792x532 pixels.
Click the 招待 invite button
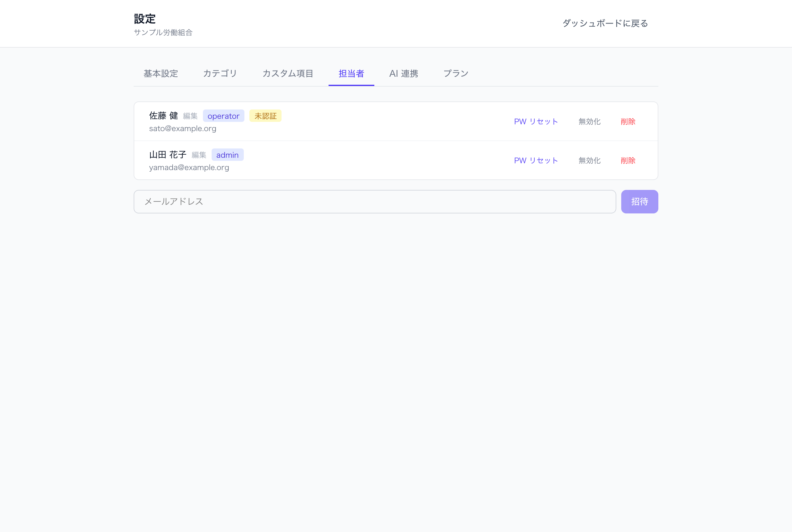click(x=640, y=202)
